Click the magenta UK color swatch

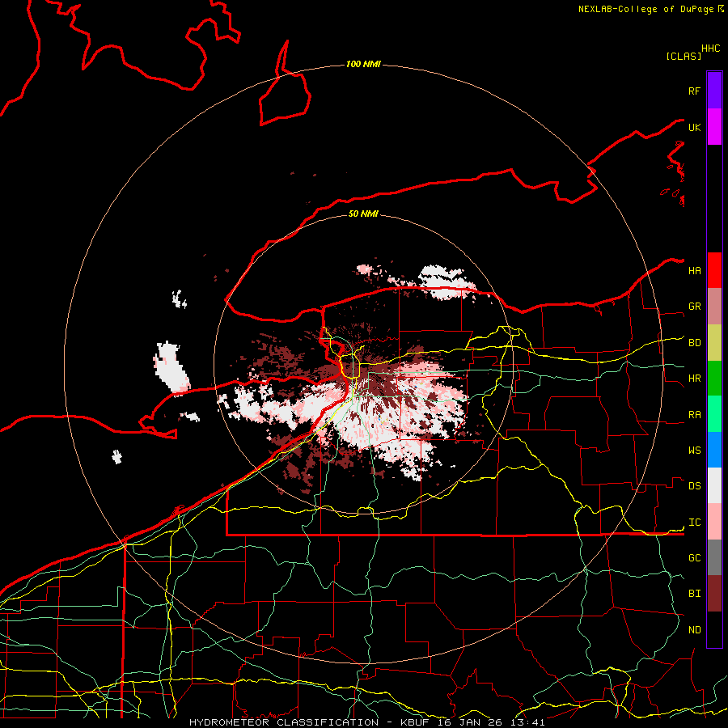click(714, 127)
